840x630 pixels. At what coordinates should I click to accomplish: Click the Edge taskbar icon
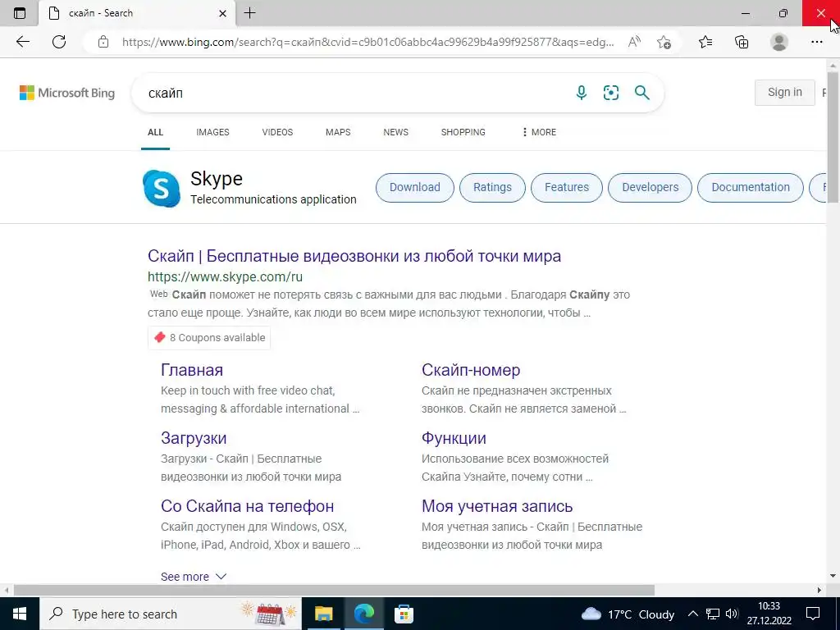pos(363,614)
